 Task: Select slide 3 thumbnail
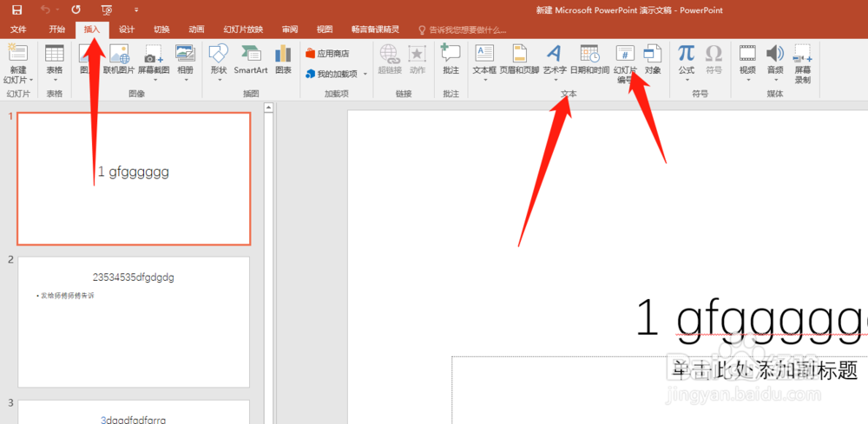point(134,412)
